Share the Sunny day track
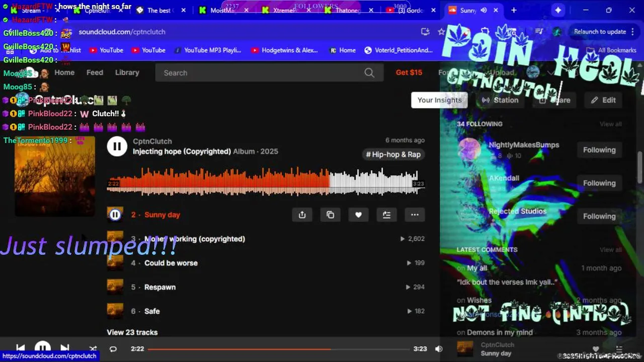Viewport: 644px width, 362px height. point(302,215)
